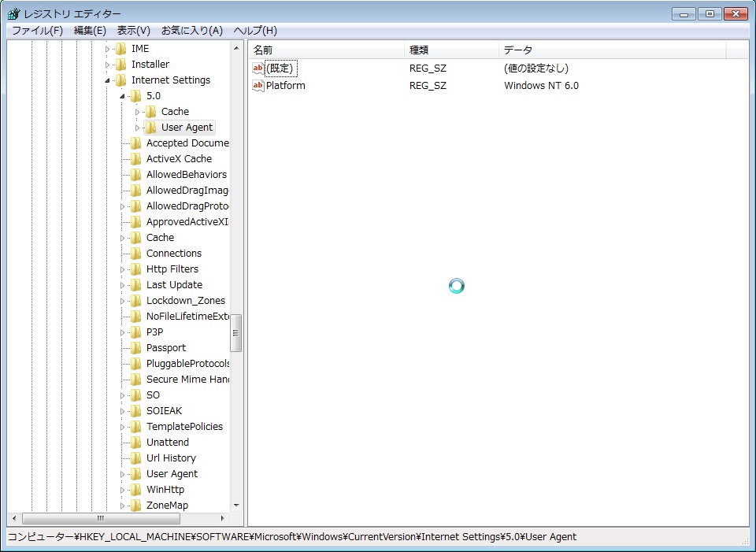Image resolution: width=756 pixels, height=552 pixels.
Task: Click the Secure Mime Handlers folder icon
Action: (135, 380)
